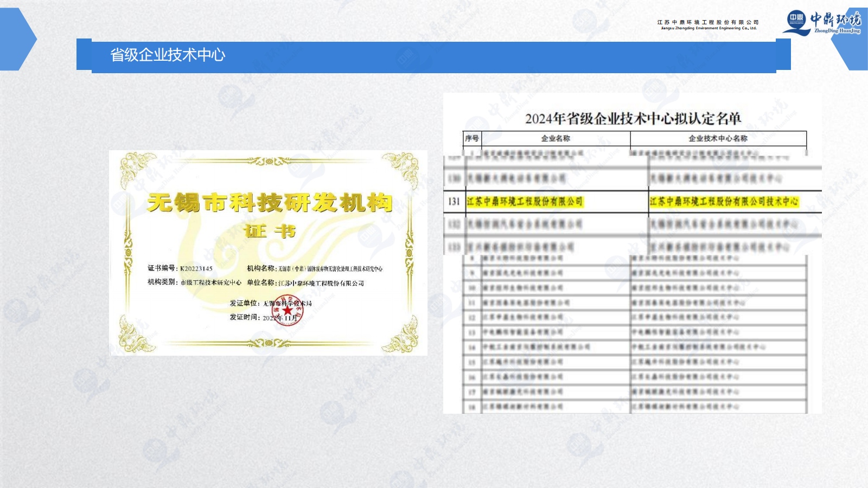The image size is (868, 488).
Task: Click the certificate's bottom-right gold corner ornament
Action: coord(401,336)
